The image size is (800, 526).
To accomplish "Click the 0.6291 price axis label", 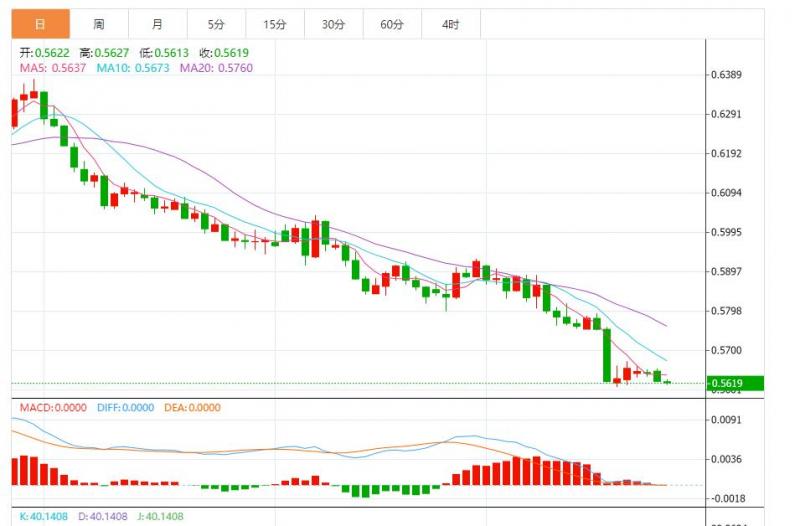I will 727,114.
